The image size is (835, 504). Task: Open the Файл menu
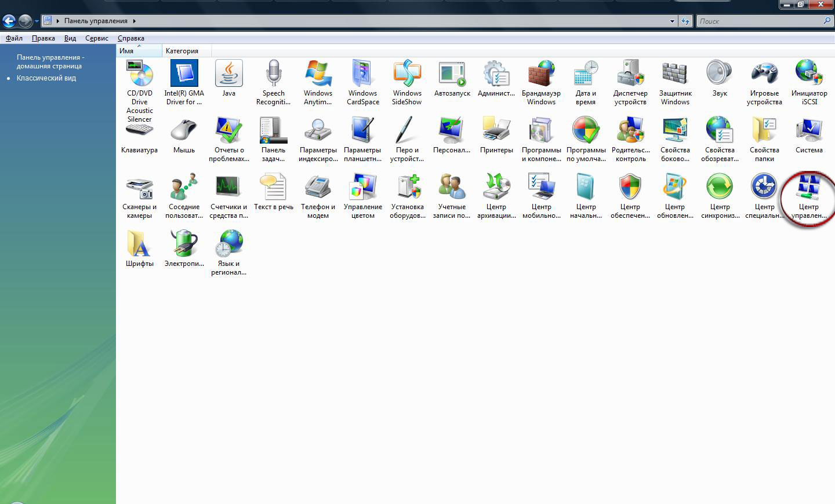point(14,38)
